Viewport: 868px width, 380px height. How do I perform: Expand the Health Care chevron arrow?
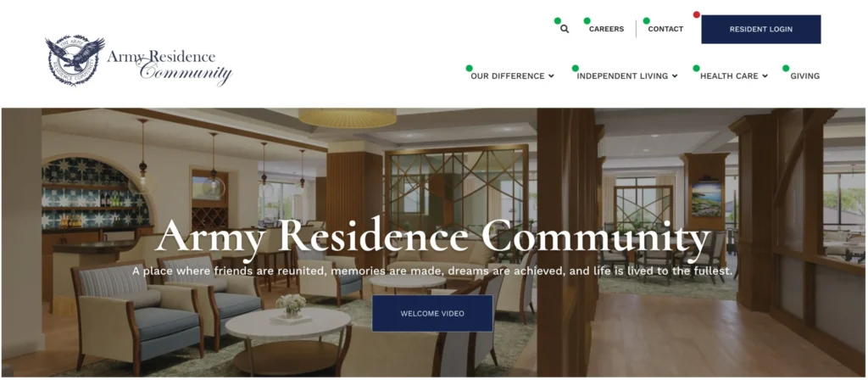pos(765,76)
